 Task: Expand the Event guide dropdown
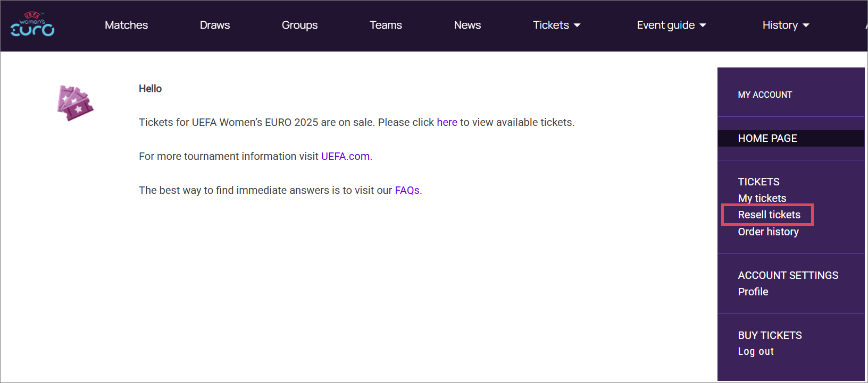click(x=671, y=25)
